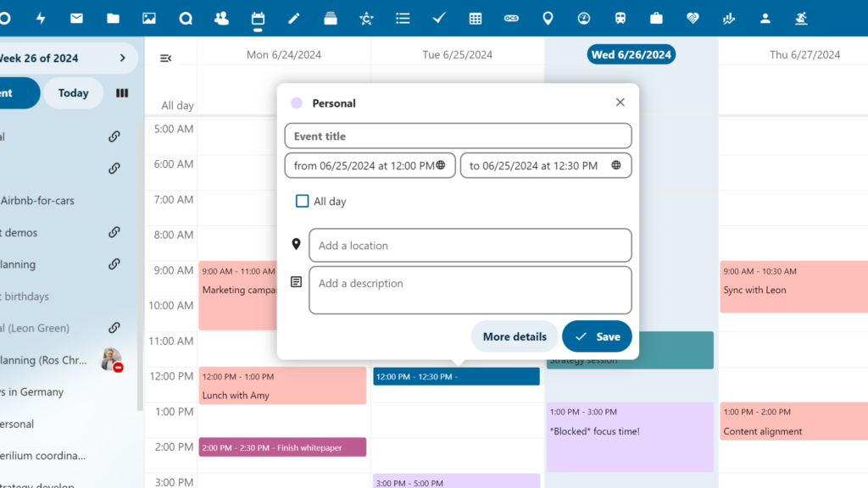868x488 pixels.
Task: Select the Wed 6/26/2024 day header
Action: coord(631,53)
